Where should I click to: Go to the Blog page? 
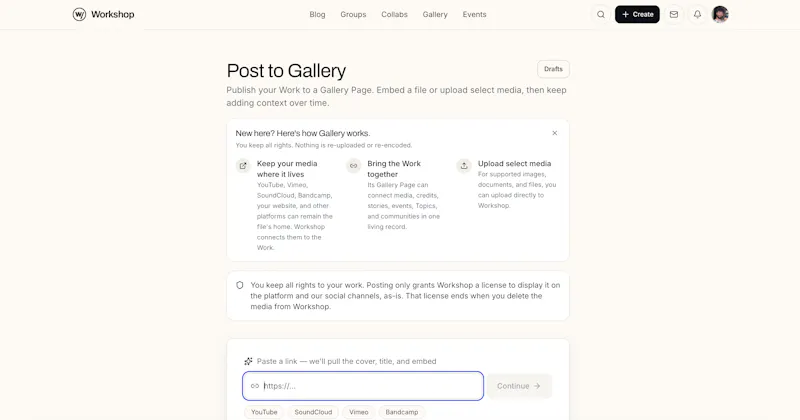[x=317, y=14]
